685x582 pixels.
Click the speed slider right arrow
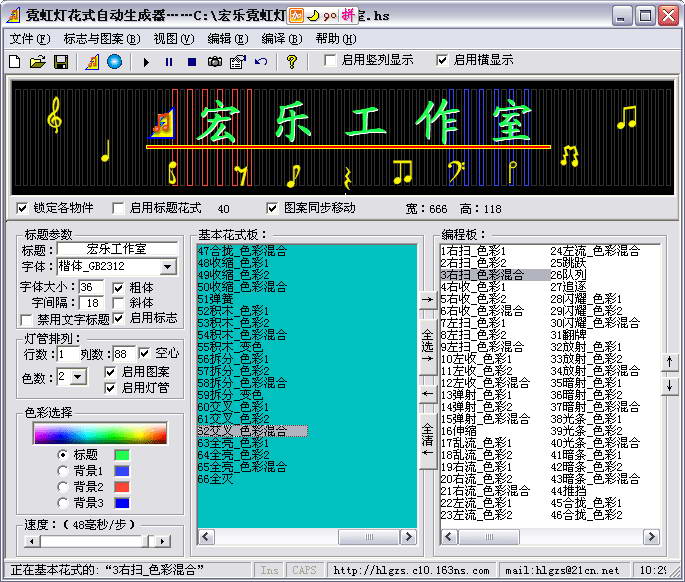click(x=163, y=541)
